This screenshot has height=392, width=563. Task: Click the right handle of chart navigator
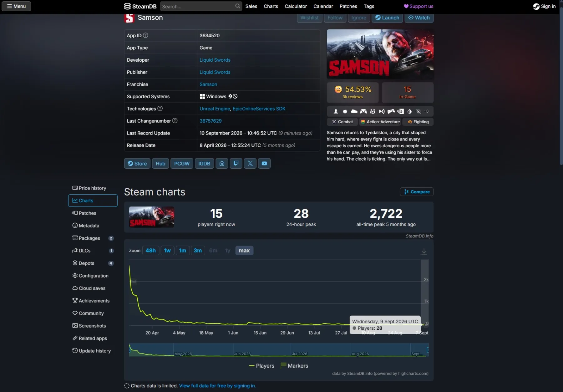428,350
